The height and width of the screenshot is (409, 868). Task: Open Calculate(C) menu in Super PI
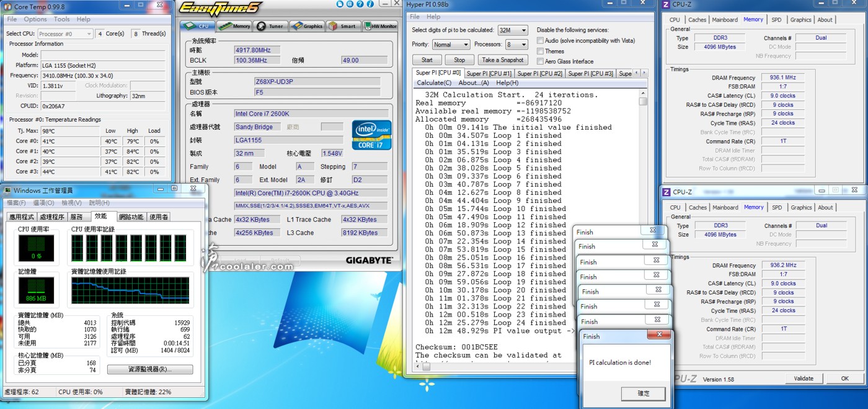click(x=434, y=83)
